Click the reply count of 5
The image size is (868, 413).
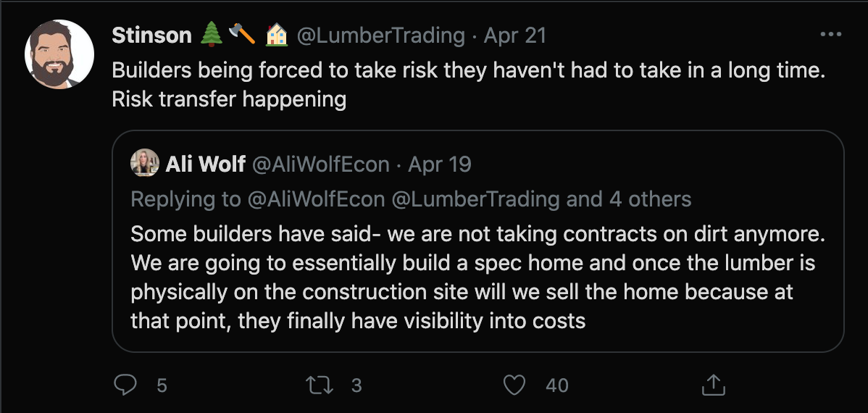coord(162,385)
